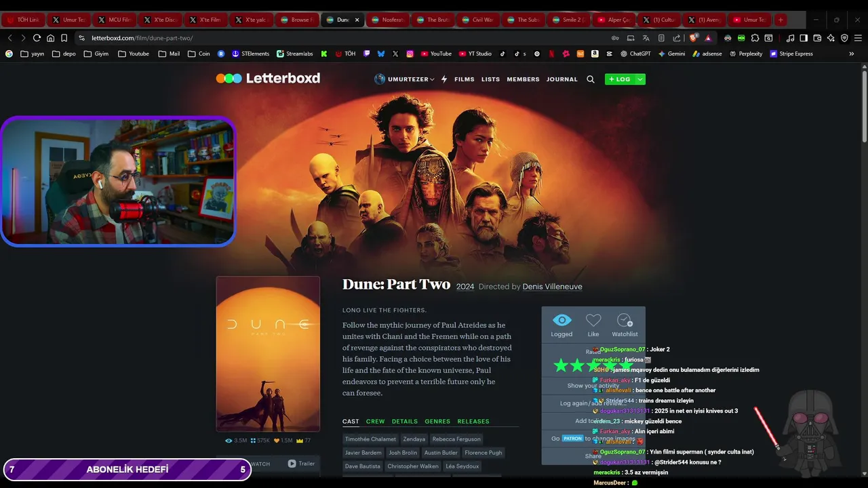Viewport: 868px width, 488px height.
Task: Open Florence Pugh cast link
Action: coord(484,453)
